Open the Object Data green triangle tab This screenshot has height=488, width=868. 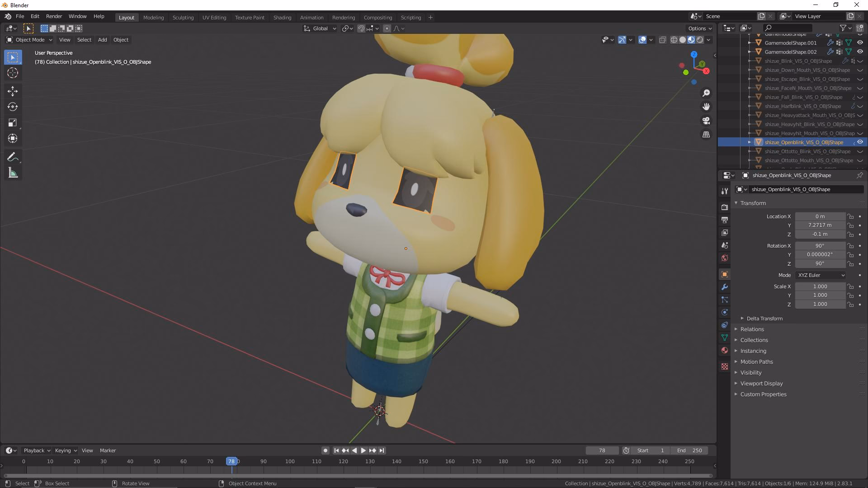click(x=725, y=338)
